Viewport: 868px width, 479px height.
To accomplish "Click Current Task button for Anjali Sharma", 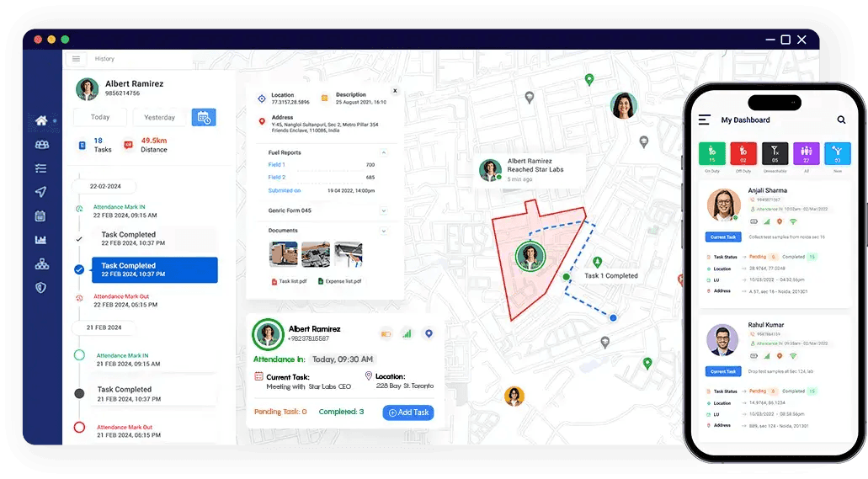I will (x=722, y=237).
